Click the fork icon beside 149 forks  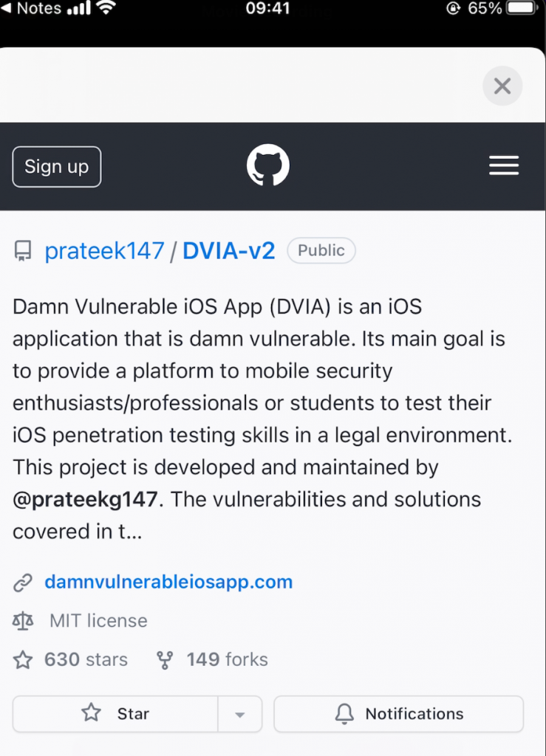[x=165, y=660]
